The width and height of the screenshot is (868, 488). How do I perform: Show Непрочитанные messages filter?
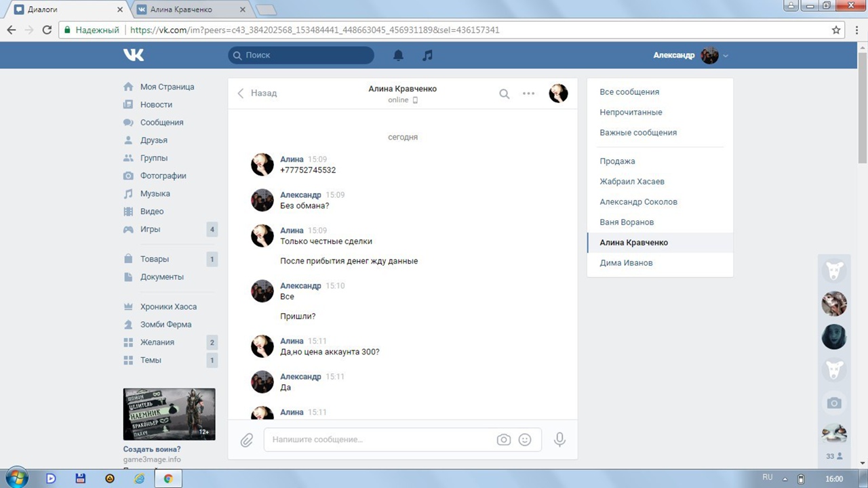[x=631, y=113]
